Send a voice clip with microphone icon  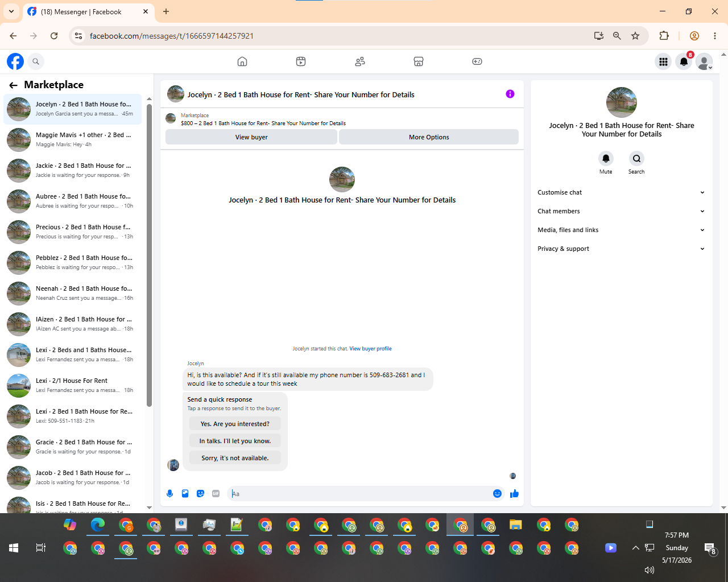point(169,494)
